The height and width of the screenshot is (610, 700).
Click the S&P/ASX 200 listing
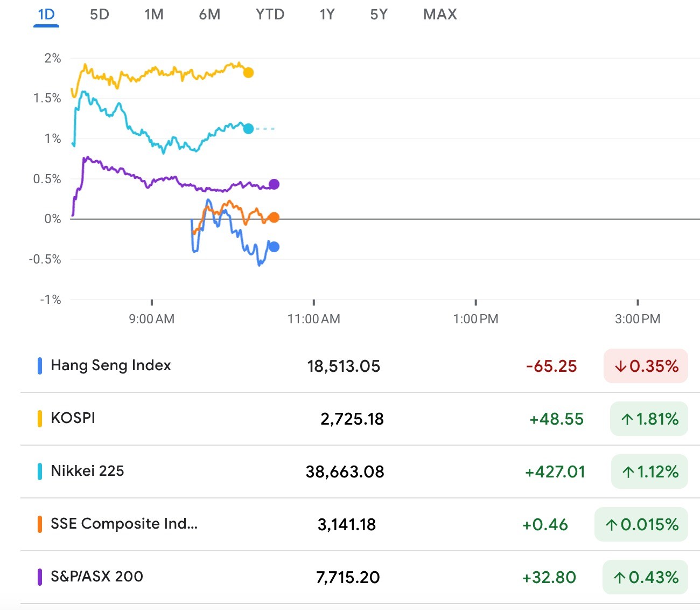pyautogui.click(x=97, y=577)
